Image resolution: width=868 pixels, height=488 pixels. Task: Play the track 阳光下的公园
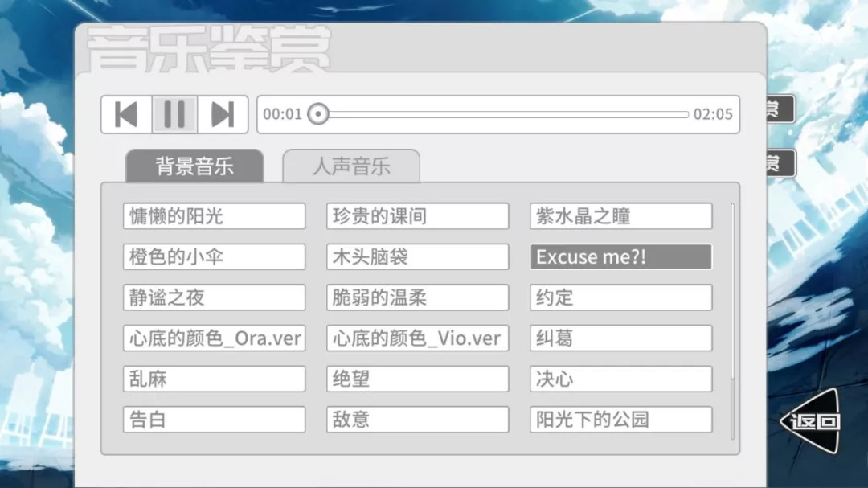coord(620,419)
